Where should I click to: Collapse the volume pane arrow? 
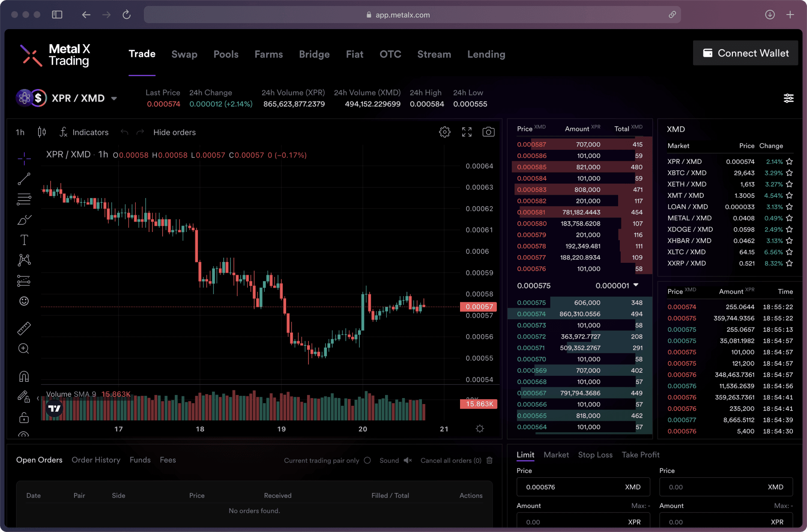(x=38, y=398)
